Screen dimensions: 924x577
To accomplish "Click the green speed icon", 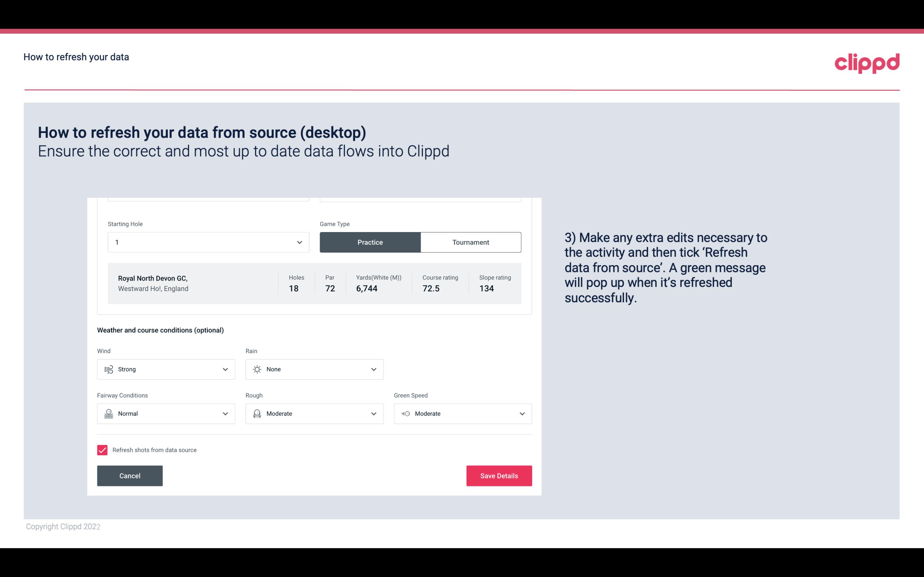I will (x=406, y=414).
